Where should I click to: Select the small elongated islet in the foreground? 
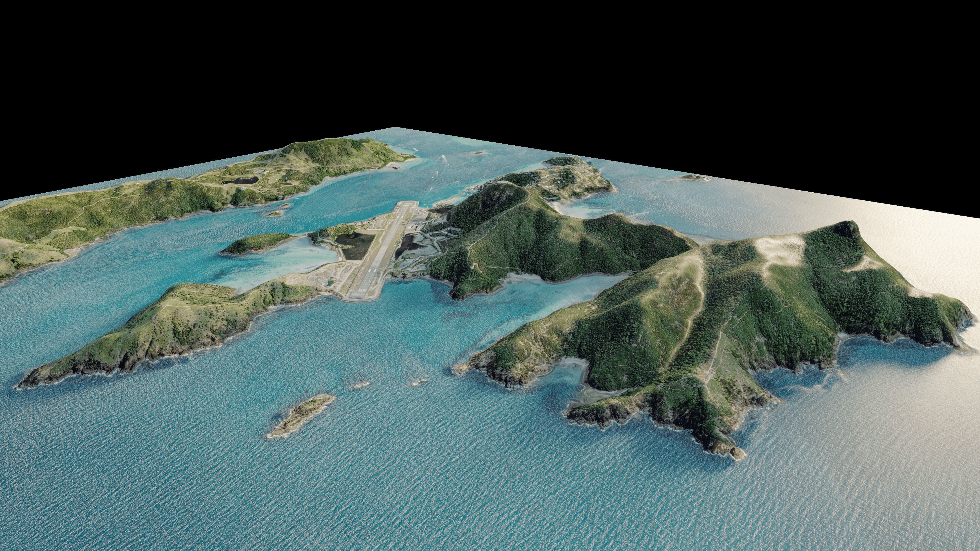[301, 416]
